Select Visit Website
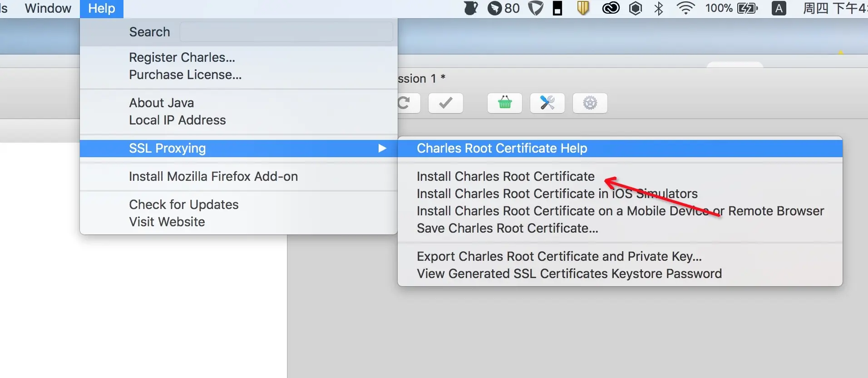 239,222
